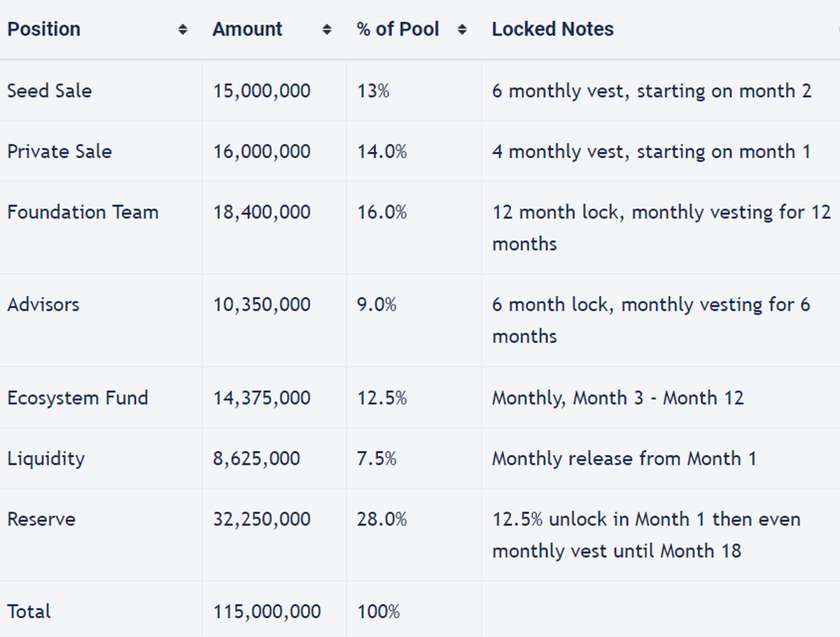The height and width of the screenshot is (637, 840).
Task: Select the 28.0% Reserve percentage
Action: (x=381, y=520)
